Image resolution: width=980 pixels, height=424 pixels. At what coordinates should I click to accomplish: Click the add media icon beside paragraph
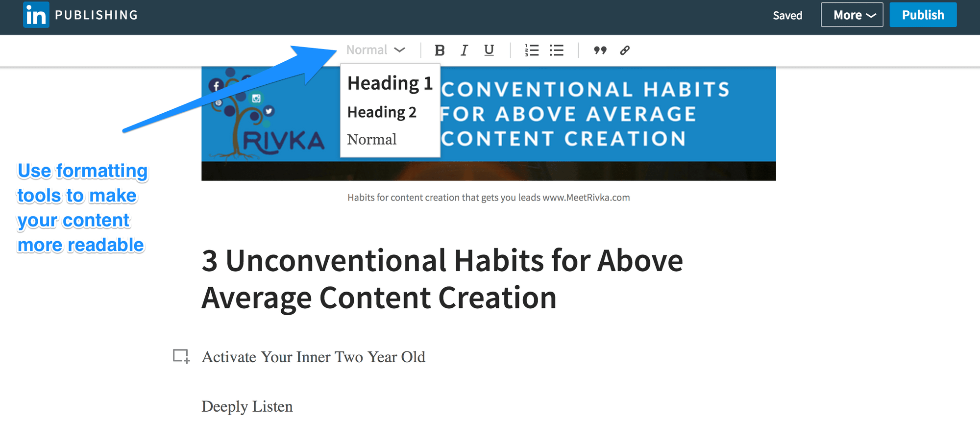[181, 356]
